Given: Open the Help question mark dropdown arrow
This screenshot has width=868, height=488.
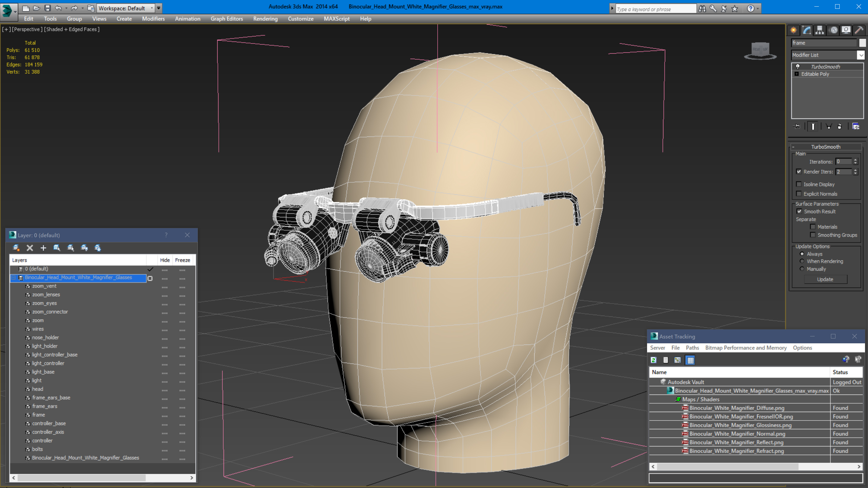Looking at the screenshot, I should point(758,9).
